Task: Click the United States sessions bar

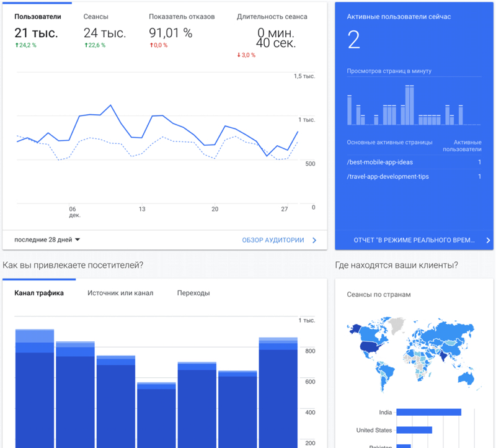Action: (x=414, y=430)
